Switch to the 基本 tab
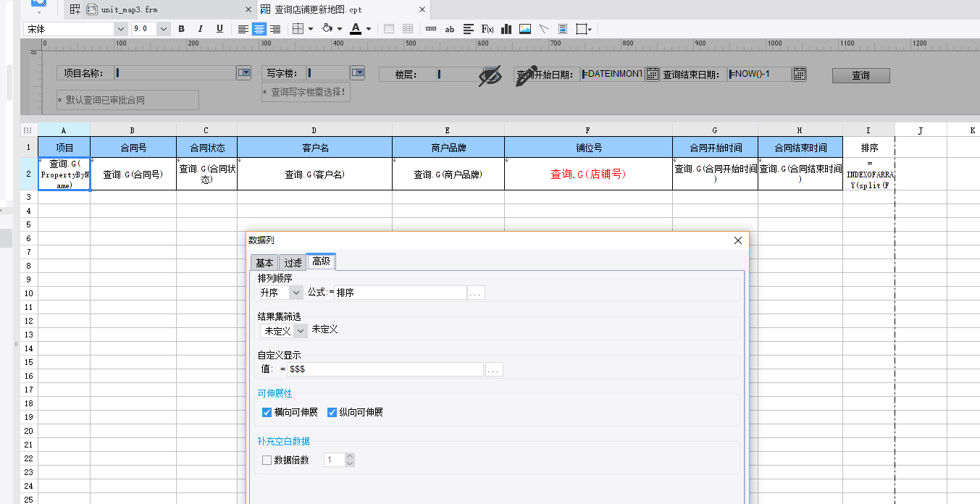980x504 pixels. (x=264, y=263)
